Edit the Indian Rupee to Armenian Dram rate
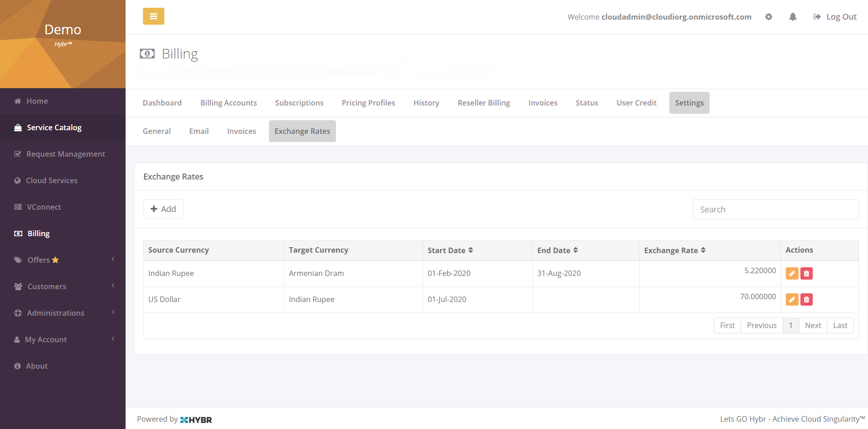This screenshot has height=429, width=868. (x=792, y=274)
